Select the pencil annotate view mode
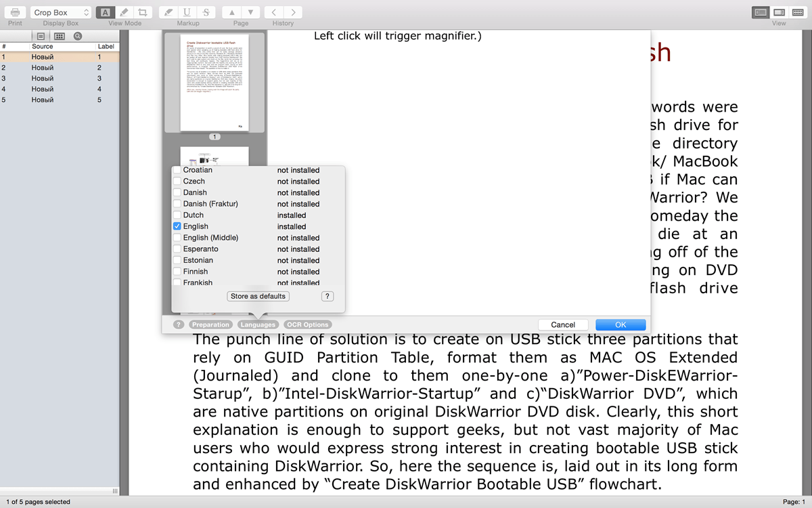This screenshot has width=812, height=508. [124, 12]
